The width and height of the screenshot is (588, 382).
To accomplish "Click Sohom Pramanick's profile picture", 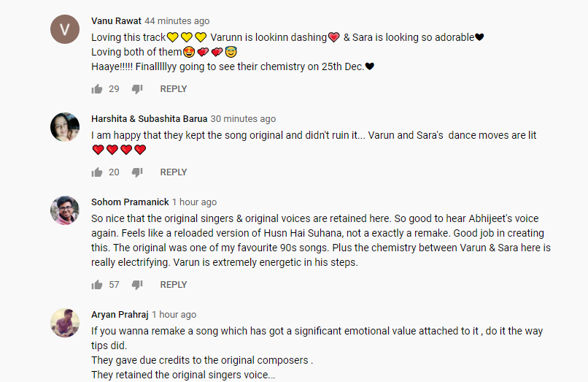I will coord(64,210).
